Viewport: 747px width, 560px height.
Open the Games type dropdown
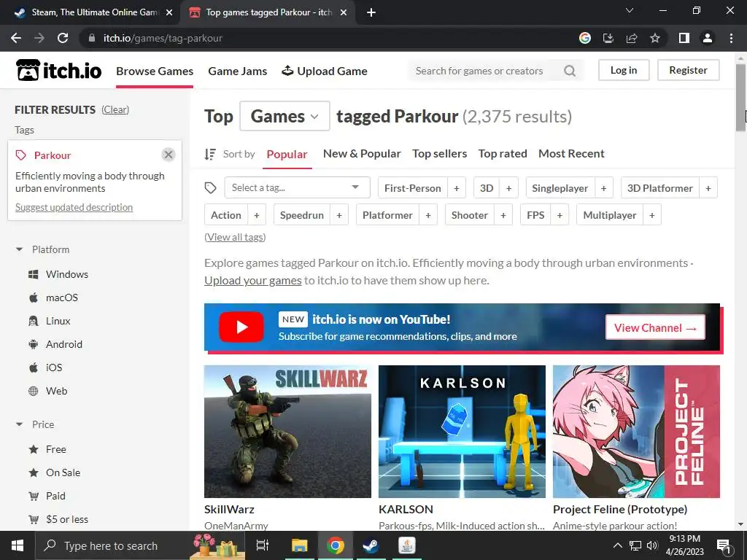pos(285,116)
